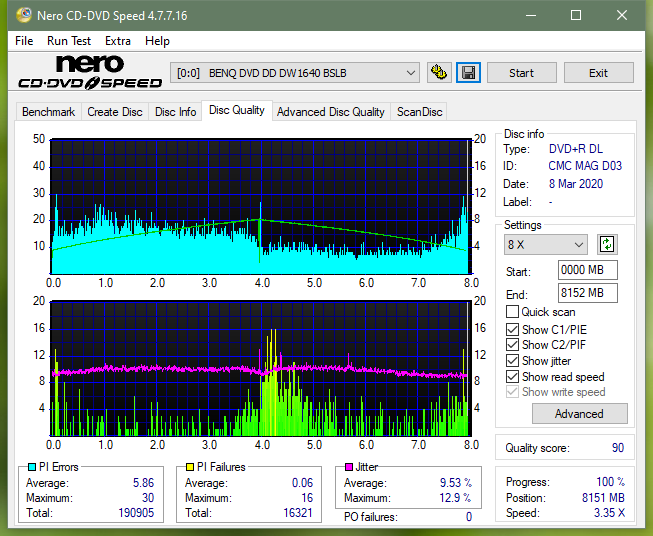Open the Help menu

point(157,41)
